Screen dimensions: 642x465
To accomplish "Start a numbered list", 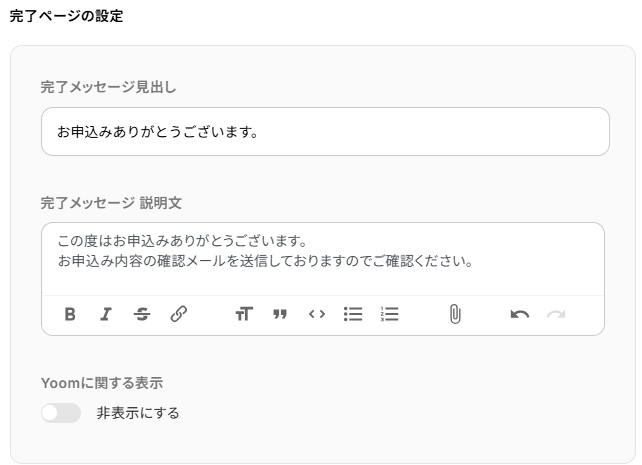I will click(x=390, y=314).
